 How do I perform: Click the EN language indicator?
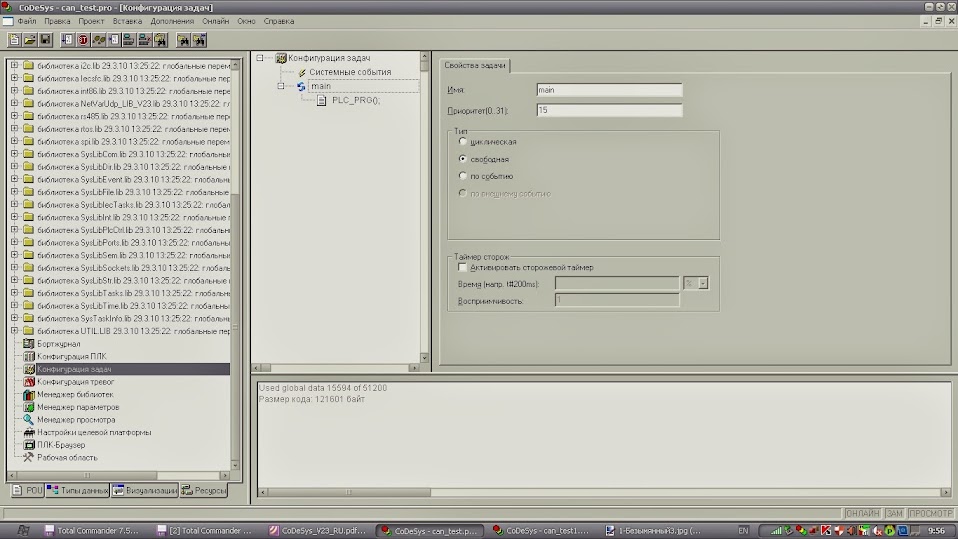pyautogui.click(x=743, y=530)
